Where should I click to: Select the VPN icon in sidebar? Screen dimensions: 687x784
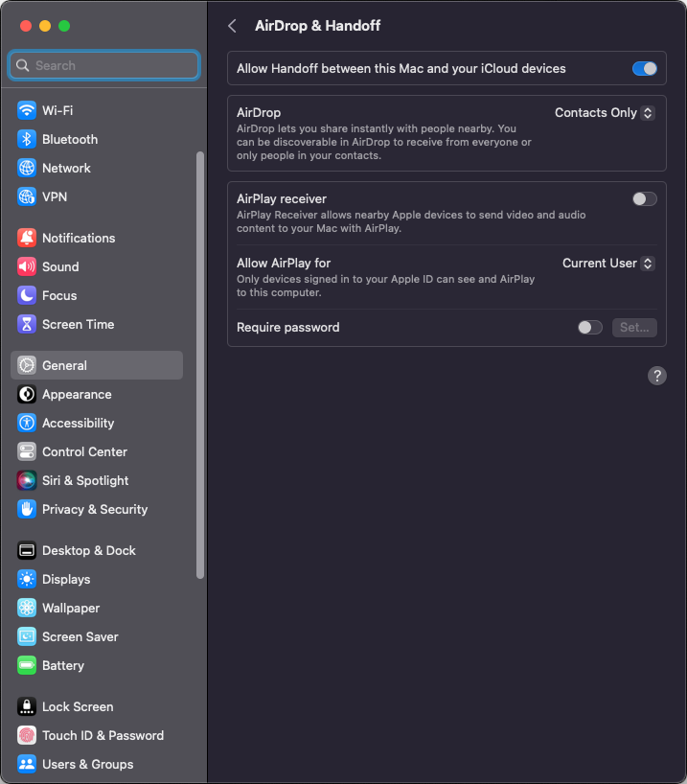(x=27, y=196)
